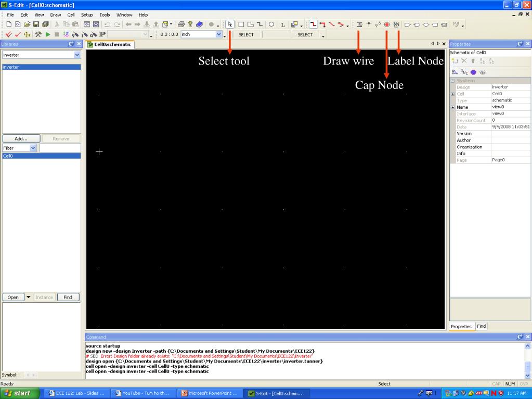Viewport: 532px width, 399px height.
Task: Select the Polygon drawing tool
Action: coord(250,24)
